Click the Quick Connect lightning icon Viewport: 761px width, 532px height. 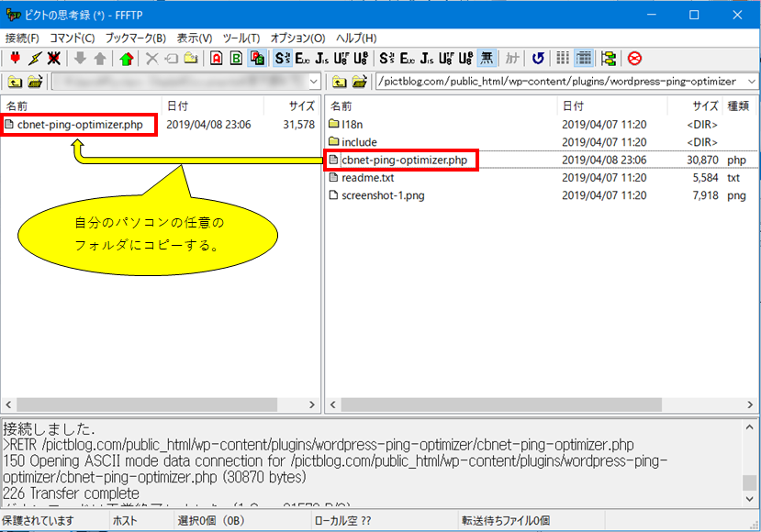[x=35, y=59]
